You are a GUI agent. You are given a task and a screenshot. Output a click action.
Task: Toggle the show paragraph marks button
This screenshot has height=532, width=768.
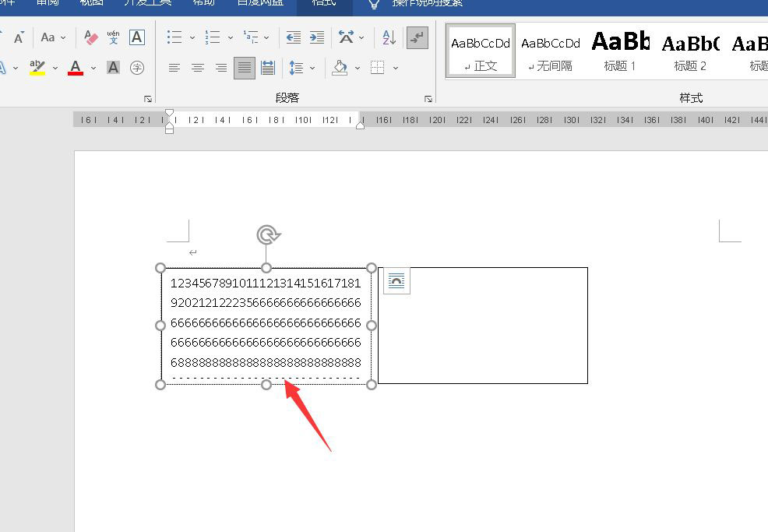point(417,37)
